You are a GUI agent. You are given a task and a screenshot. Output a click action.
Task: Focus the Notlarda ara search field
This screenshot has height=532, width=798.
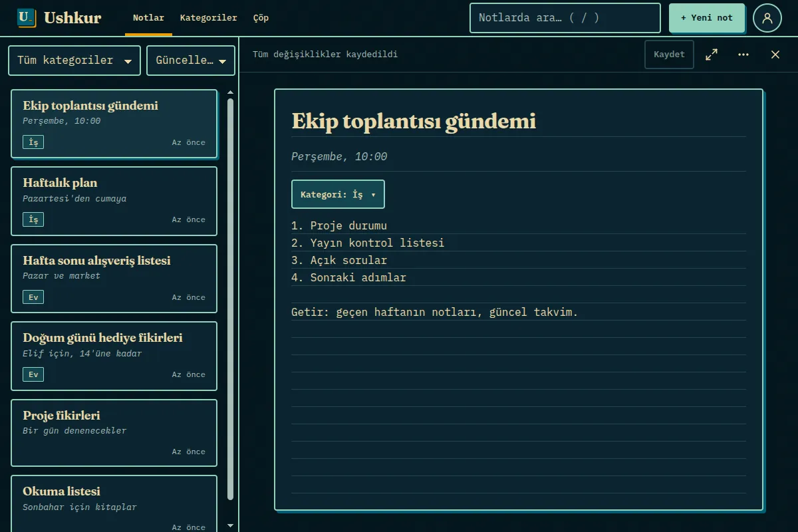coord(565,18)
